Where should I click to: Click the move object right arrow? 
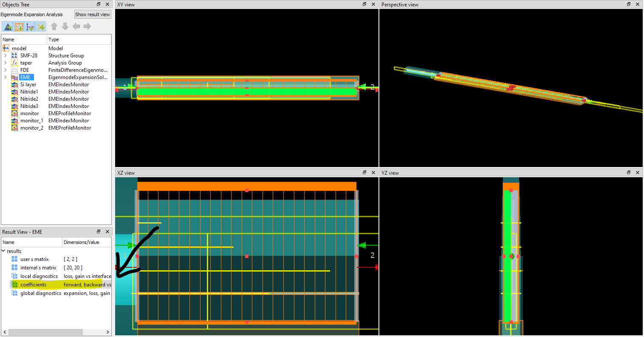(x=87, y=26)
